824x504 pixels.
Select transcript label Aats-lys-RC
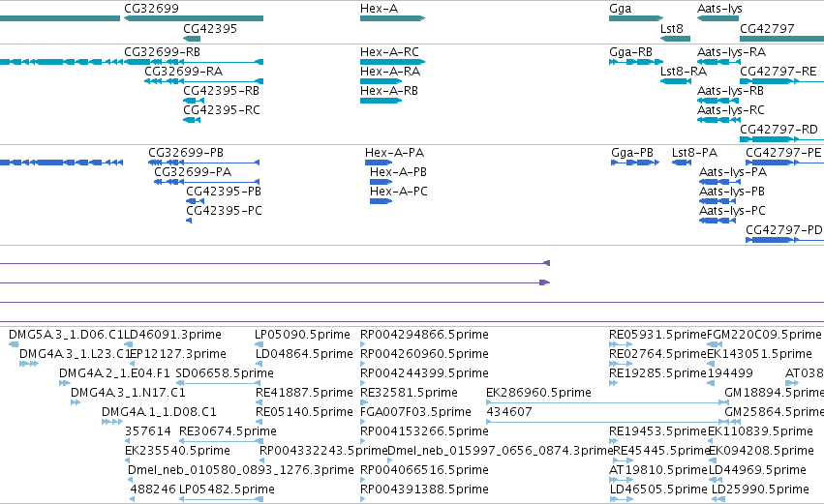[730, 110]
